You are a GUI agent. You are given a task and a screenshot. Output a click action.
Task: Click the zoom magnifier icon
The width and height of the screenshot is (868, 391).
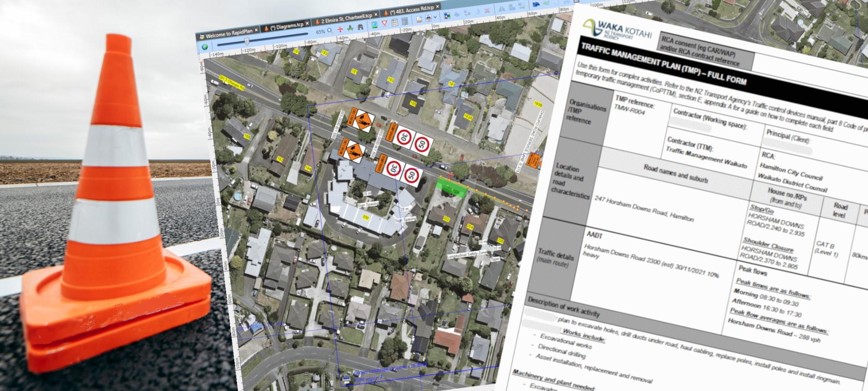pyautogui.click(x=329, y=29)
